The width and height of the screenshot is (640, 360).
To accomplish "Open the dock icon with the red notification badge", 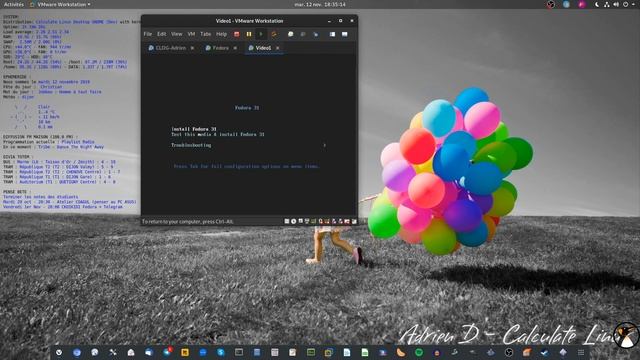I will point(167,352).
